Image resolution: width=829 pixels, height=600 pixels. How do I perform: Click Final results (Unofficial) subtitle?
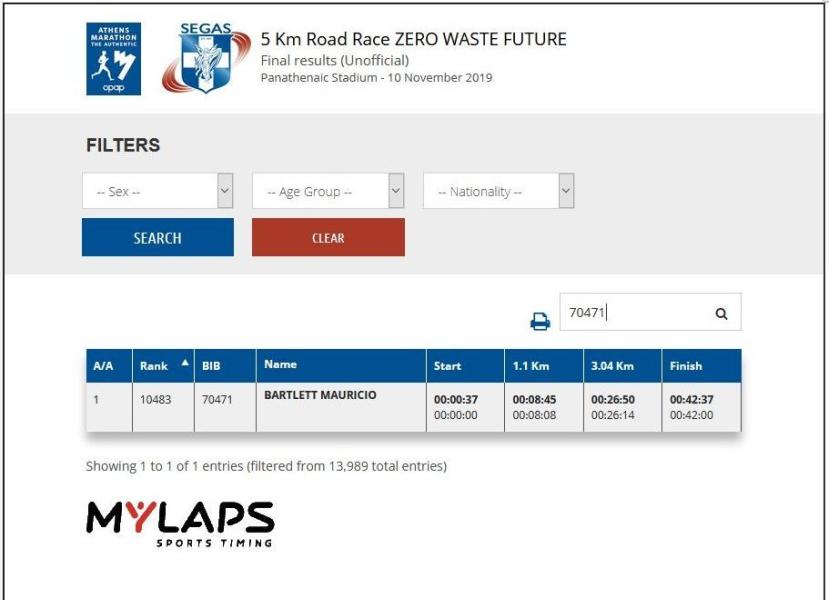point(335,60)
